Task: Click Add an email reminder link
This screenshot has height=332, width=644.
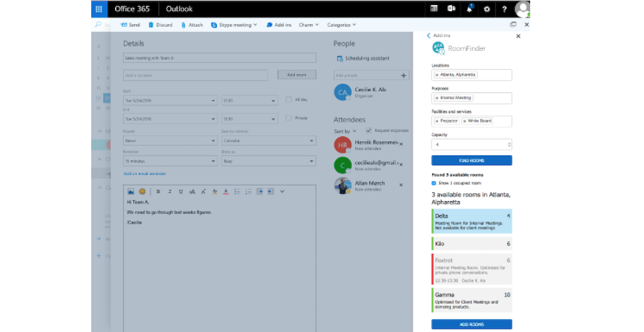Action: (x=145, y=174)
